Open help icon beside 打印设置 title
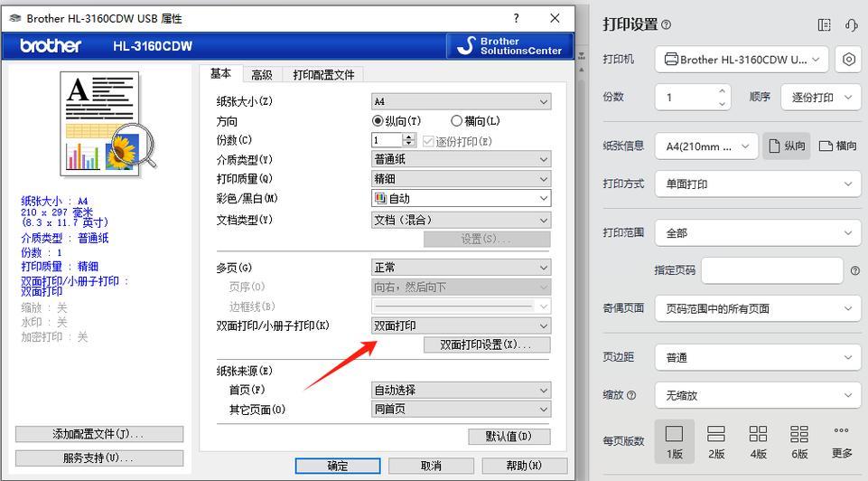This screenshot has width=868, height=481. tap(667, 25)
